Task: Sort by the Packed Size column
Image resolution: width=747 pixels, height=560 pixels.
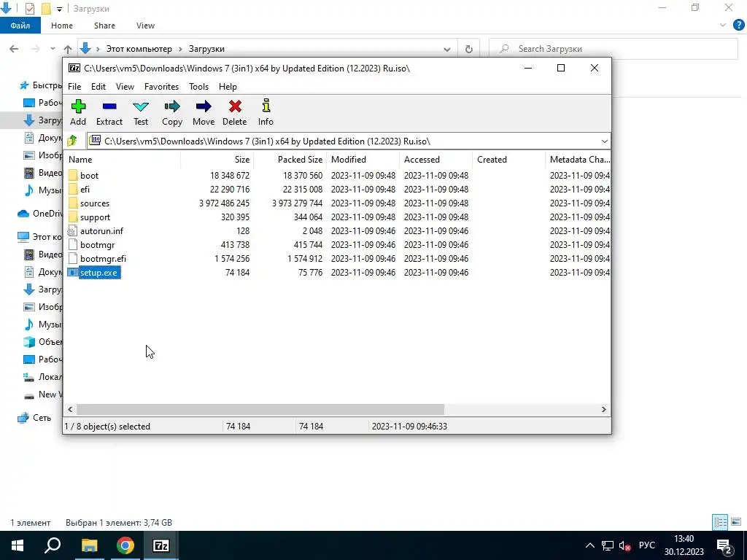Action: pyautogui.click(x=290, y=160)
